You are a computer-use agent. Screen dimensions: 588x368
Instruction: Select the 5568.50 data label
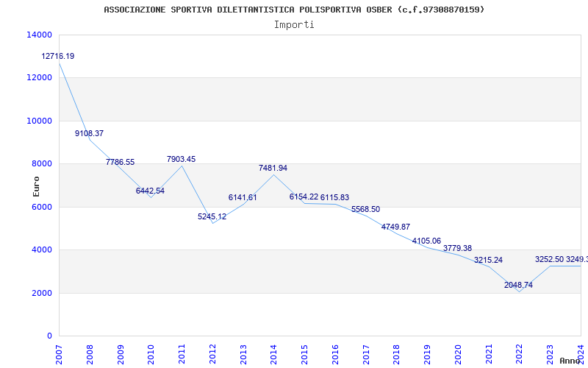[x=365, y=209]
